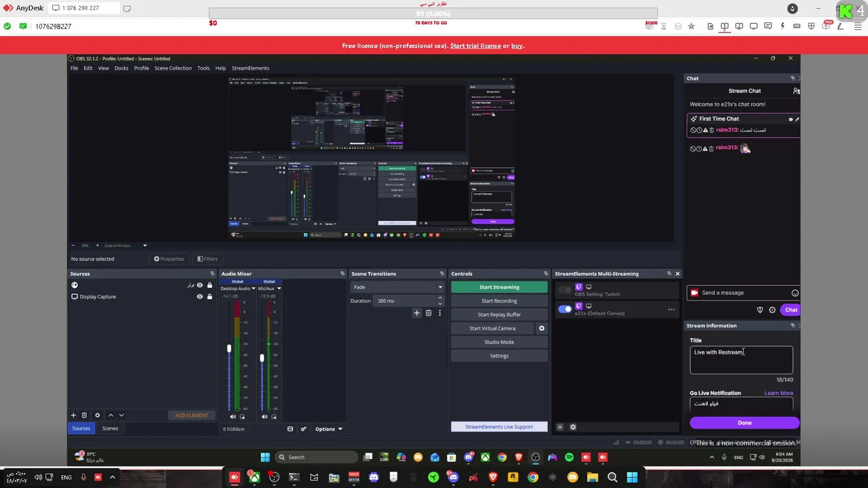Add a scene transition with plus icon
This screenshot has width=868, height=488.
(x=417, y=313)
